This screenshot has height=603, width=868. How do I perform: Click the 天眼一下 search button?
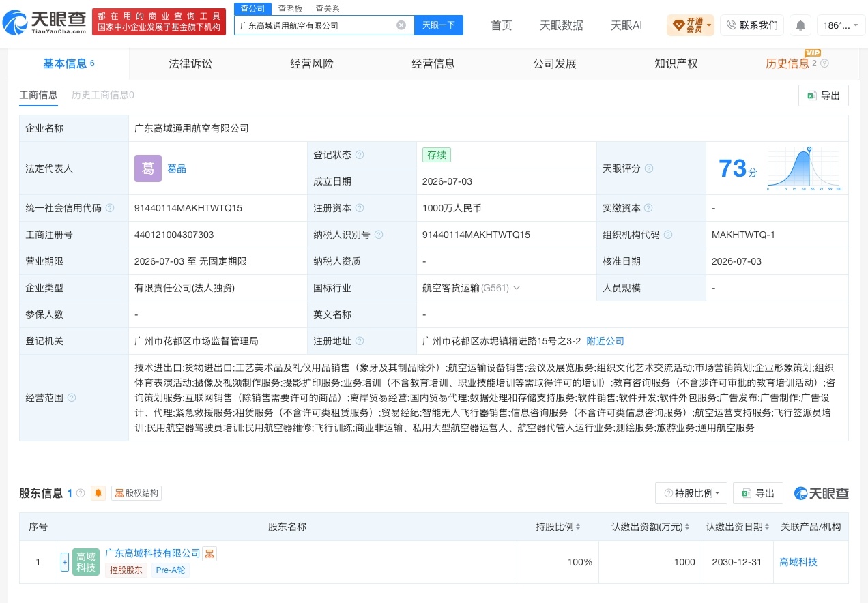[439, 25]
